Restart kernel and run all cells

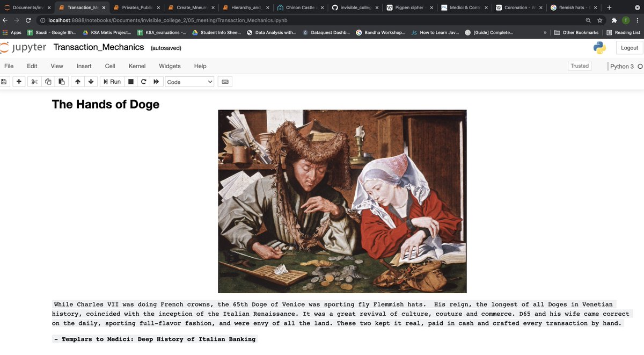pos(156,82)
